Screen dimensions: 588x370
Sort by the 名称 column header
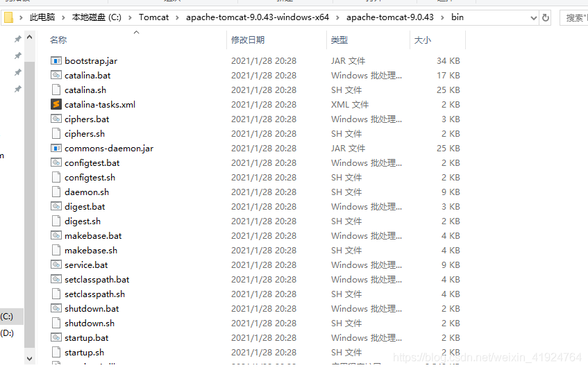[58, 40]
